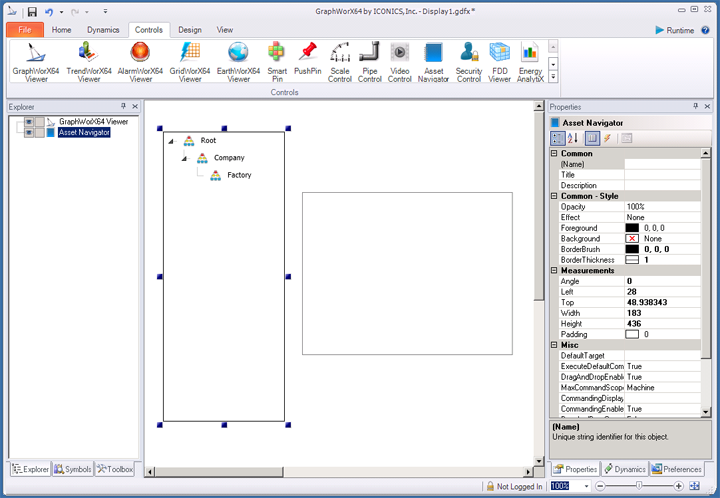Collapse the Measurements property section
The height and width of the screenshot is (498, 720).
coord(554,270)
